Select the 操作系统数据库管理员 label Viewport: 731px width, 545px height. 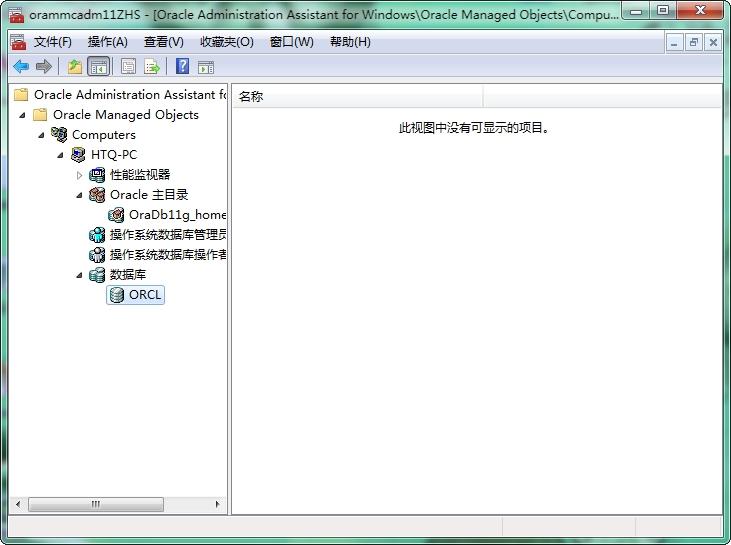[168, 235]
